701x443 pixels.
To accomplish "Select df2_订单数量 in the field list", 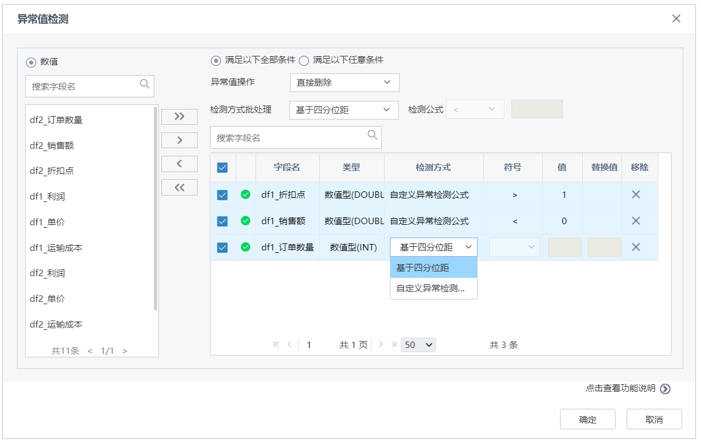I will 57,120.
